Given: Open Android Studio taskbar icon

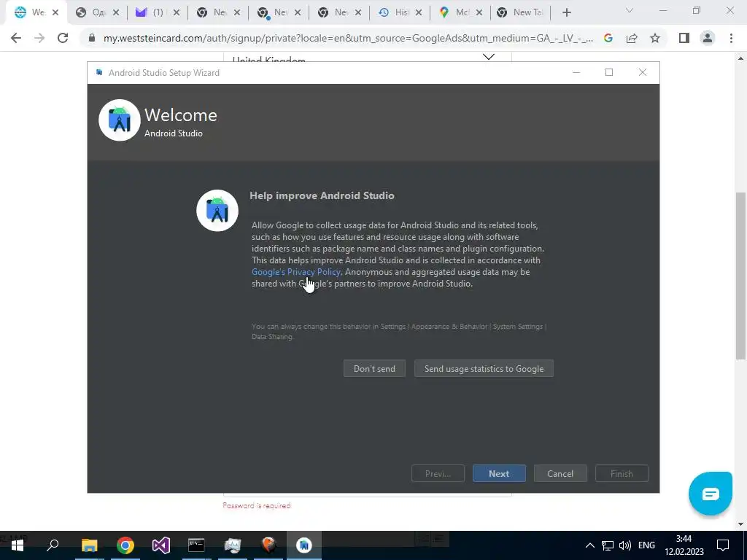Looking at the screenshot, I should (304, 545).
